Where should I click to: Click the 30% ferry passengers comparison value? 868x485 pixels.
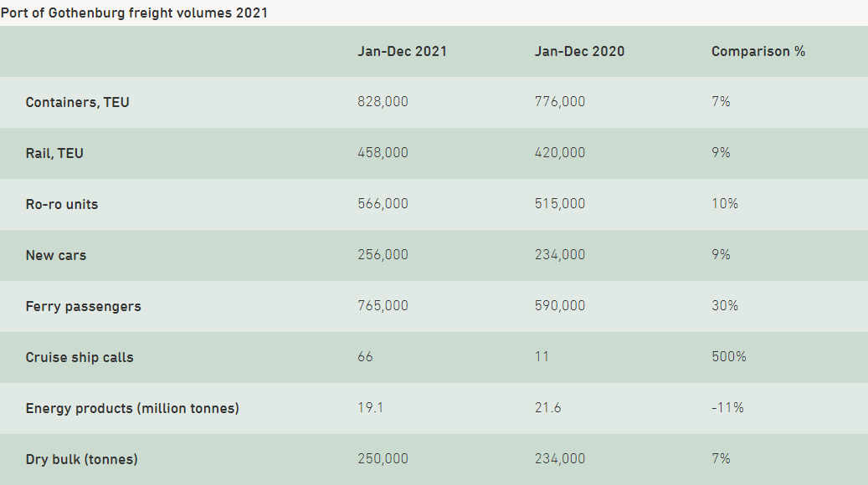(725, 306)
